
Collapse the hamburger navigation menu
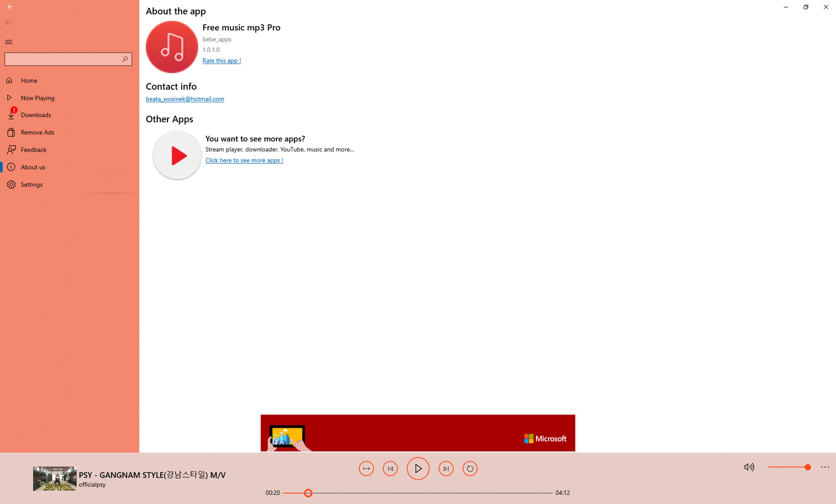9,42
